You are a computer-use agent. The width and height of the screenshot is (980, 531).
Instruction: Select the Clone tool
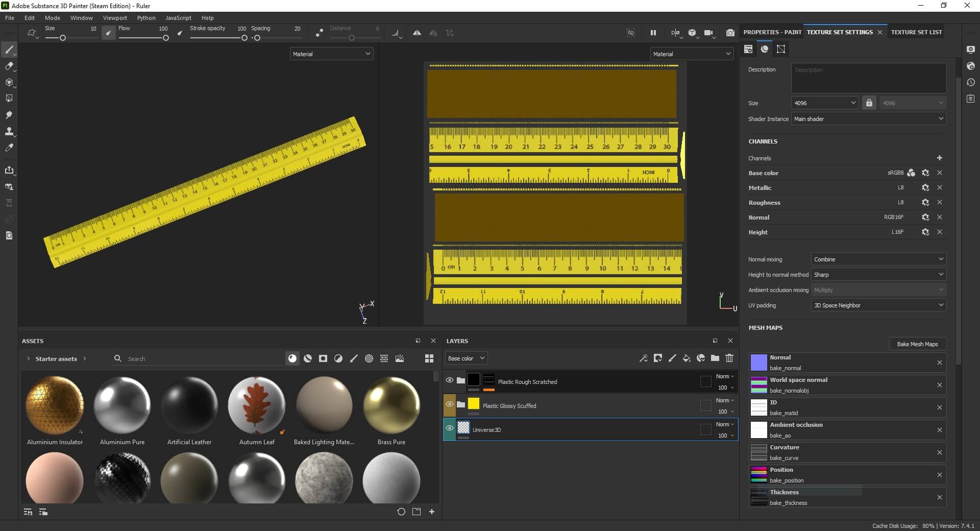(9, 131)
